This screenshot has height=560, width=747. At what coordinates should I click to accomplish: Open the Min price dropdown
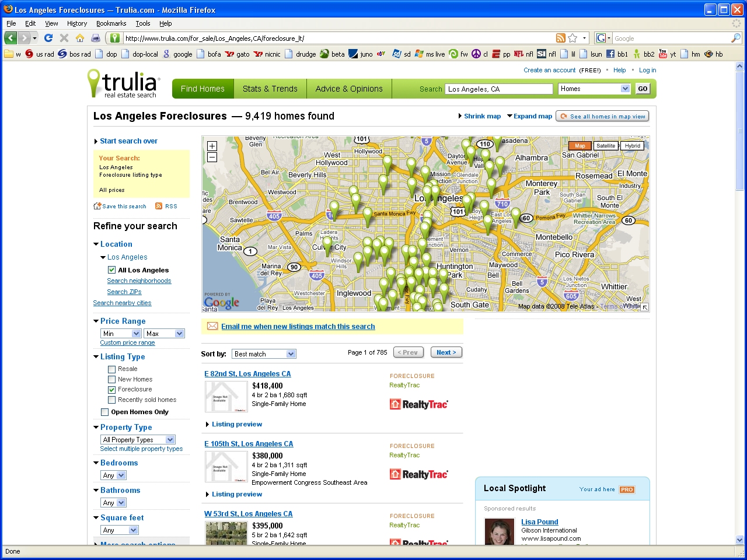click(x=121, y=333)
